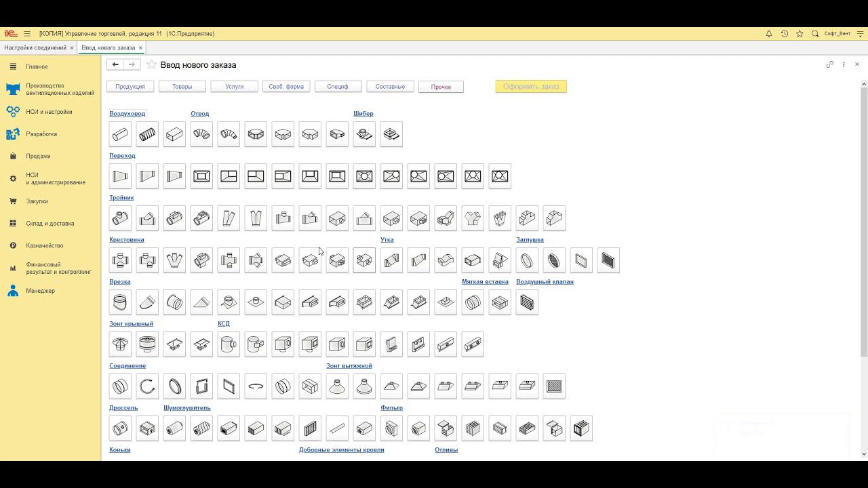Copy link to this form icon
The image size is (868, 488).
pyautogui.click(x=829, y=64)
